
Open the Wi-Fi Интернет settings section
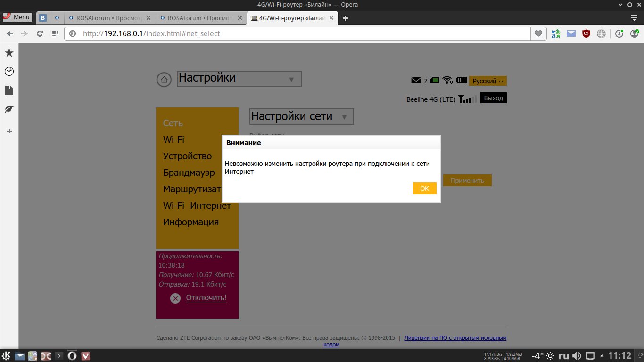point(197,206)
